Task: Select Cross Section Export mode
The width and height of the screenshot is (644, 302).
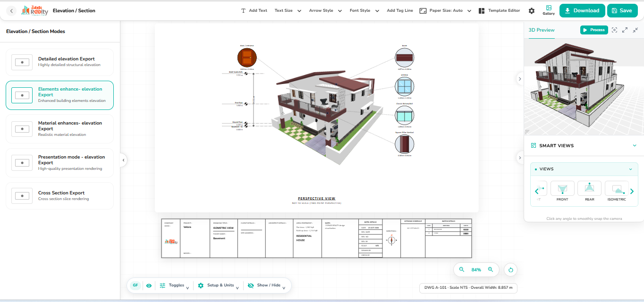Action: (x=60, y=196)
